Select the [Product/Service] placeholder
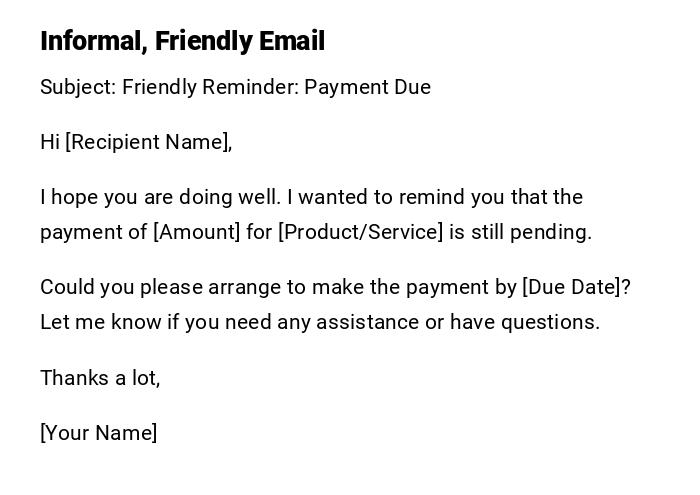Image resolution: width=700 pixels, height=495 pixels. coord(360,232)
